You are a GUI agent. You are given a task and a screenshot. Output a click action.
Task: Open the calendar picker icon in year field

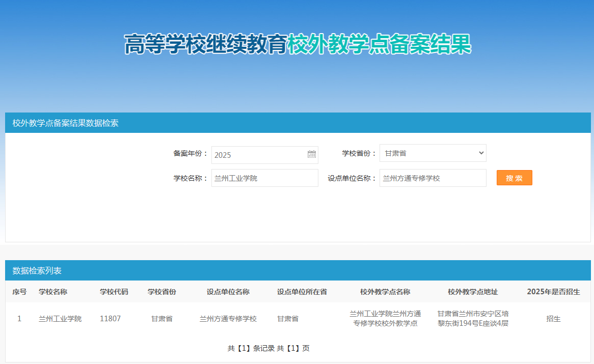[x=312, y=154]
